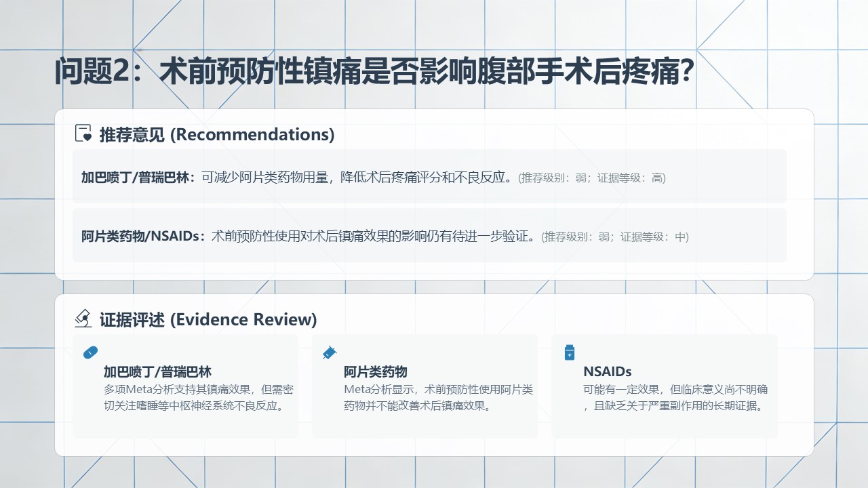
Task: Click the microscope icon beside Evidence Review
Action: [83, 319]
